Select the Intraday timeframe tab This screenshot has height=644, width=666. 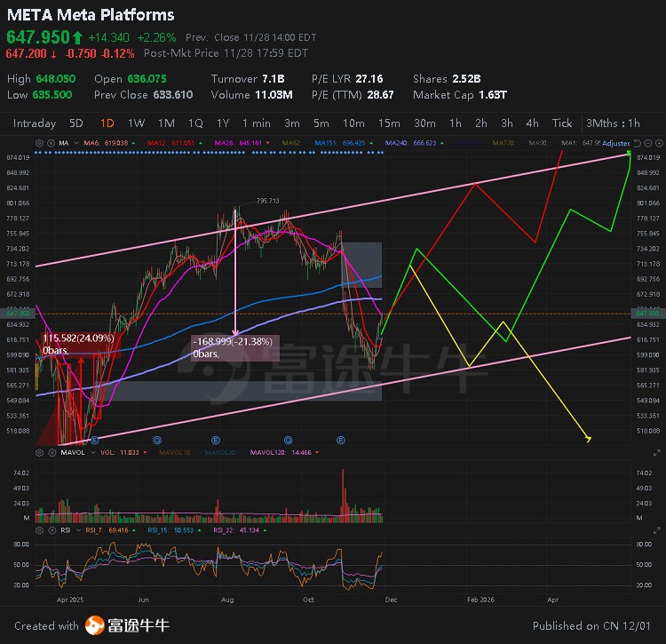click(x=34, y=123)
